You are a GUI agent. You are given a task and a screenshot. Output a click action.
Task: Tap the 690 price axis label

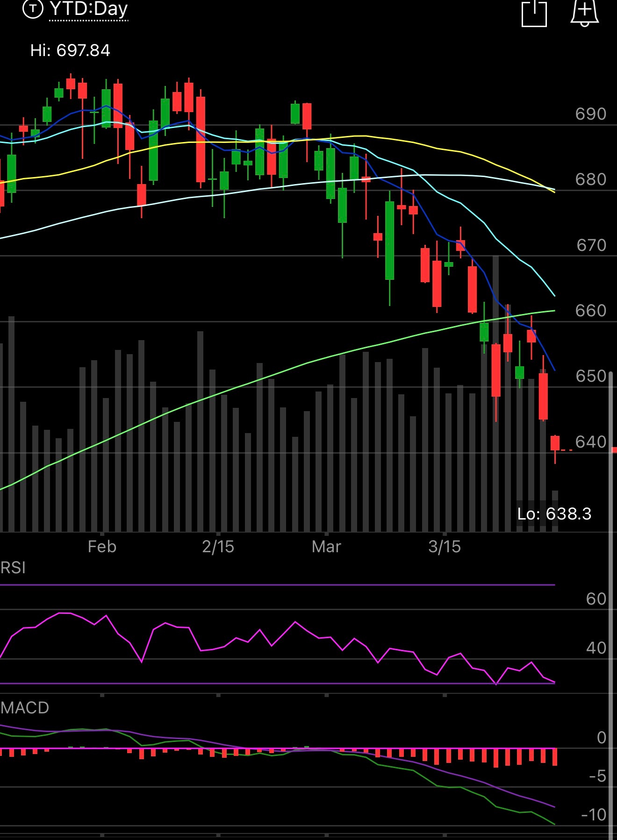pos(591,114)
